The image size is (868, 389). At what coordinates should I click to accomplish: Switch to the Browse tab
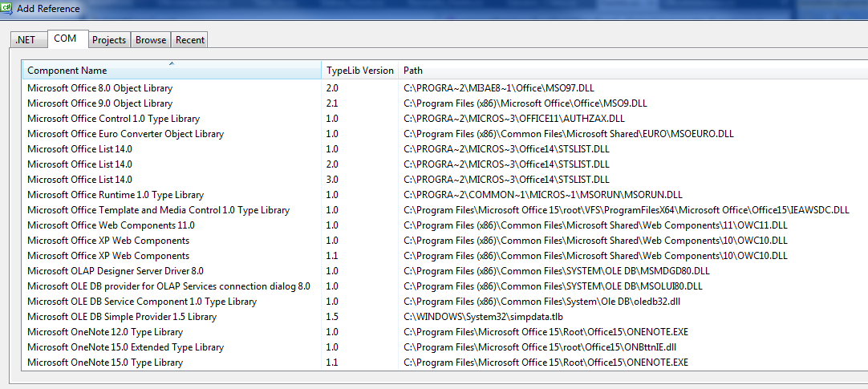(151, 40)
